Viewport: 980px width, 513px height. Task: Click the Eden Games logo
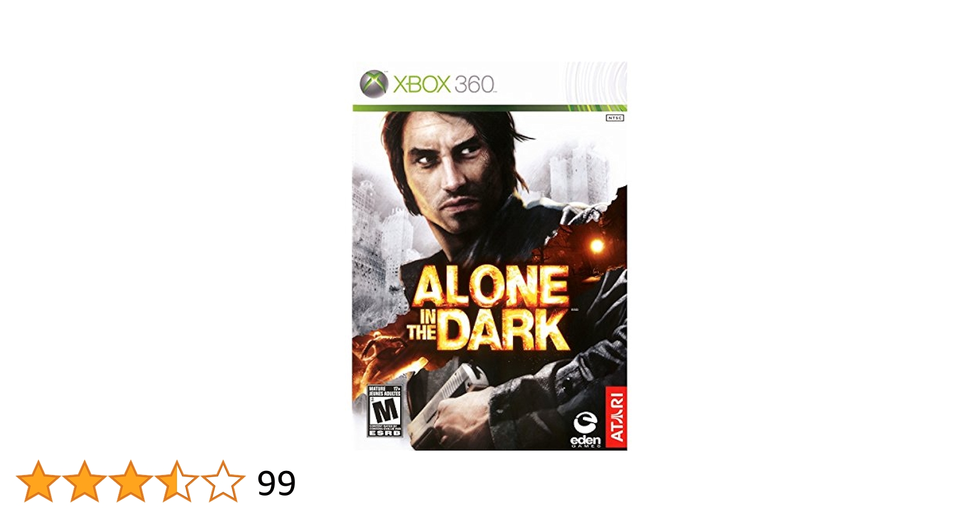click(585, 430)
